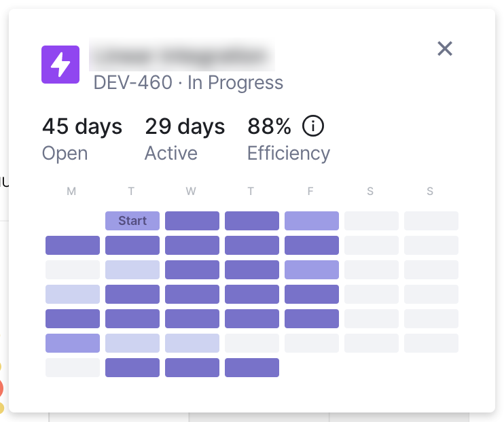Click the Start day cell
This screenshot has width=504, height=422.
coord(132,221)
